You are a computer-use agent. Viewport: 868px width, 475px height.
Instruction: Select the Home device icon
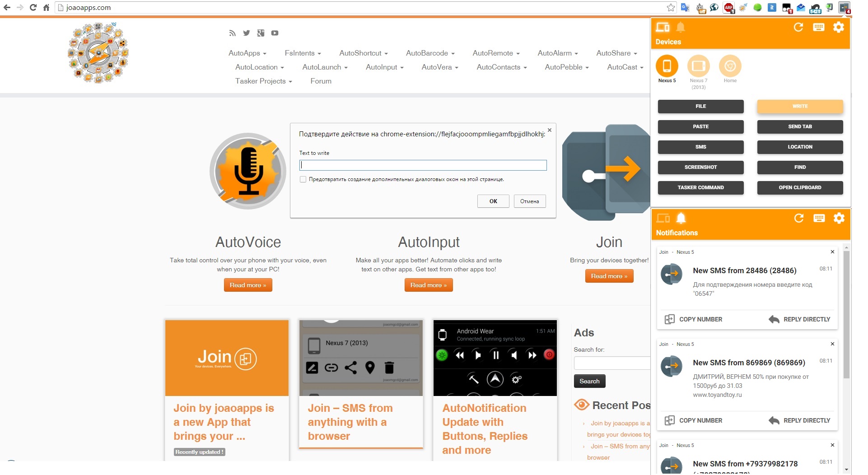tap(730, 66)
